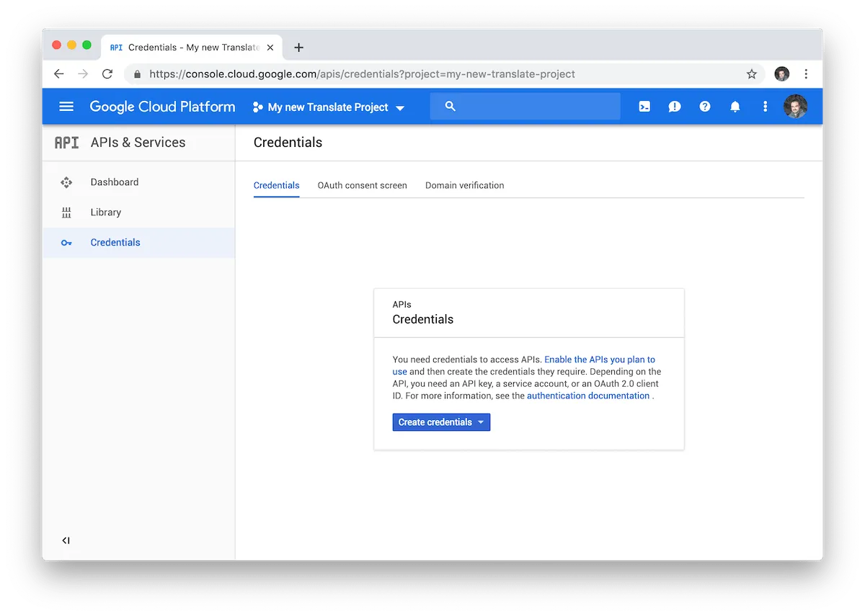Open the Dashboard sidebar item
Image resolution: width=865 pixels, height=616 pixels.
tap(138, 182)
